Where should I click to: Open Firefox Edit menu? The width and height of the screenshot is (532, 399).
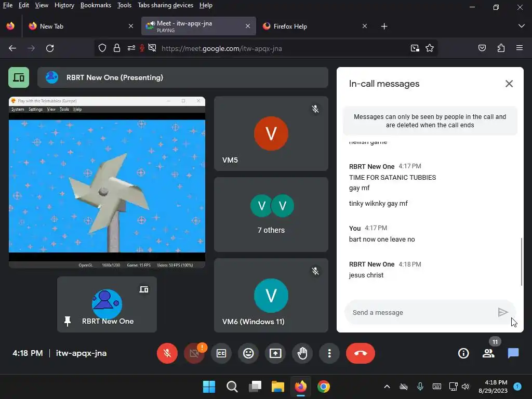24,5
